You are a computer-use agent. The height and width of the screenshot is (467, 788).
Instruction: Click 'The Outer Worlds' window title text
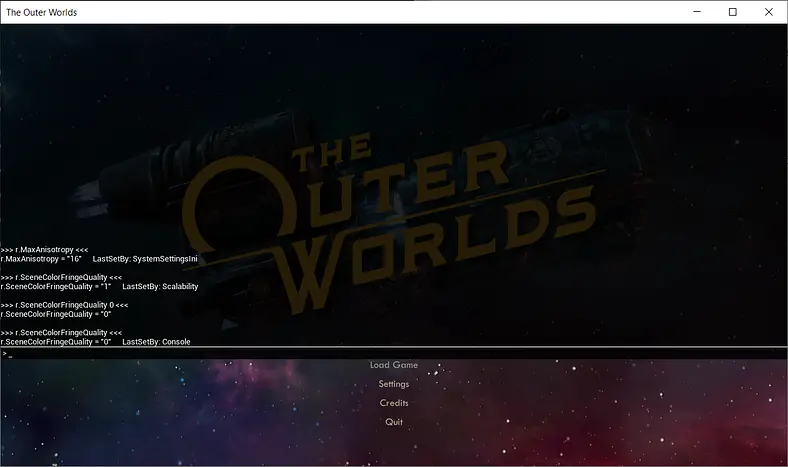tap(42, 13)
